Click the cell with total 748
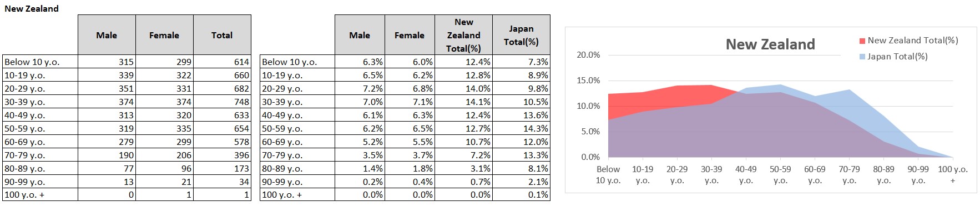 pyautogui.click(x=222, y=102)
